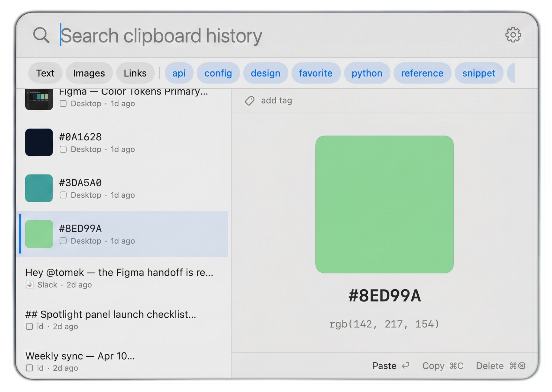This screenshot has width=552, height=392.
Task: Filter clips by the snippet tag
Action: [479, 73]
